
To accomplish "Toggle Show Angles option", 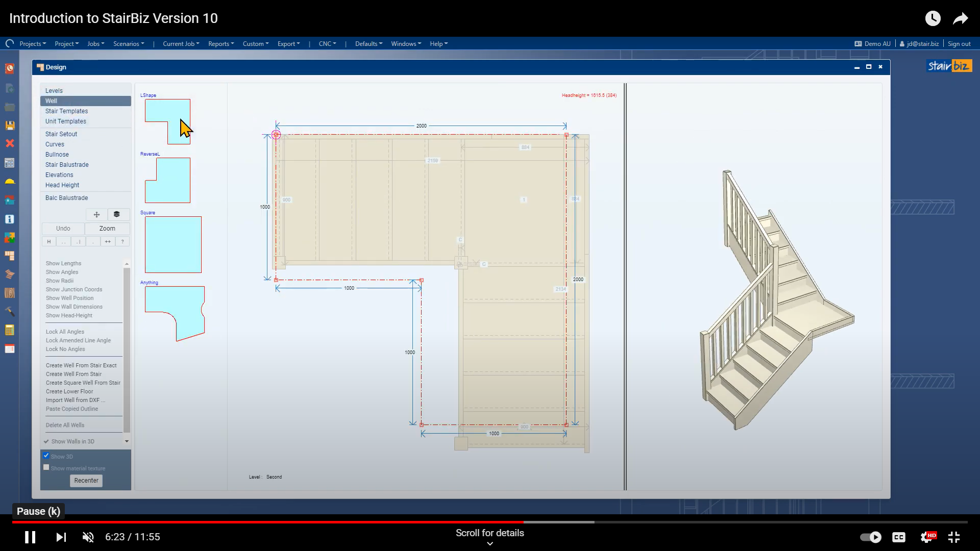I will pyautogui.click(x=62, y=272).
